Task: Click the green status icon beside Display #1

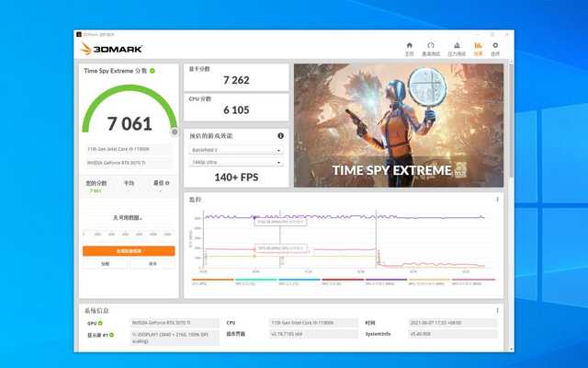Action: (112, 335)
